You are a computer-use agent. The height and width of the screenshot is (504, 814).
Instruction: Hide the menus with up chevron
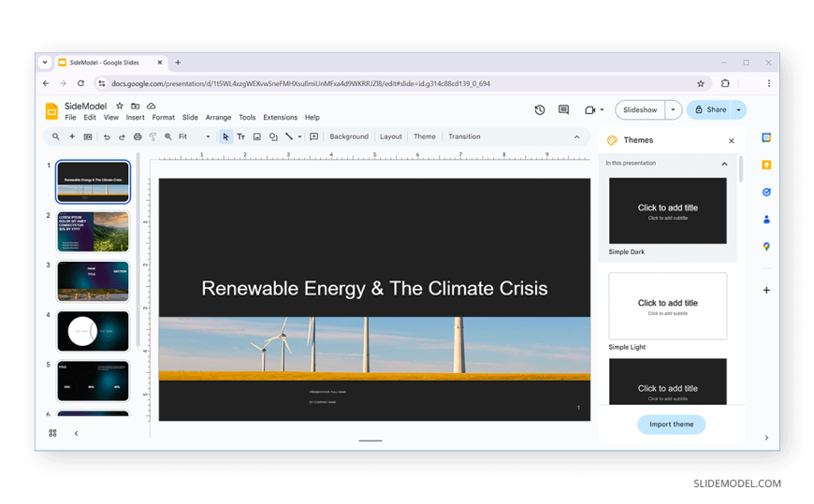click(576, 137)
